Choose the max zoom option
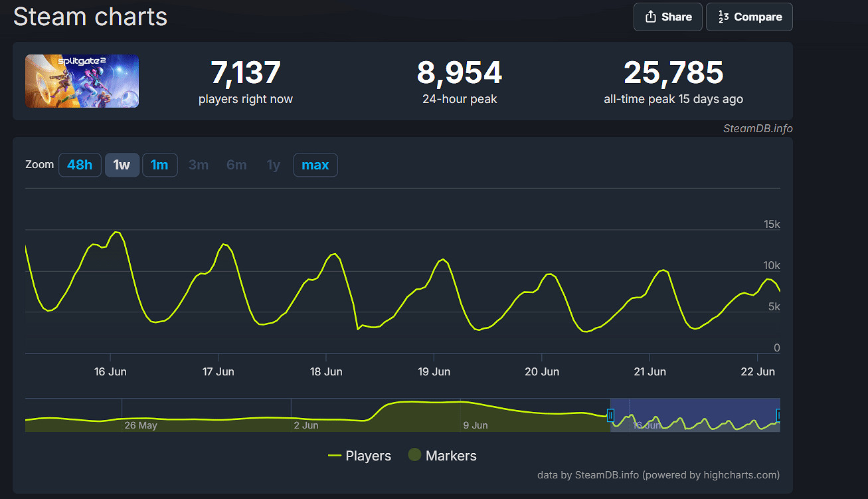The width and height of the screenshot is (868, 499). [x=315, y=165]
